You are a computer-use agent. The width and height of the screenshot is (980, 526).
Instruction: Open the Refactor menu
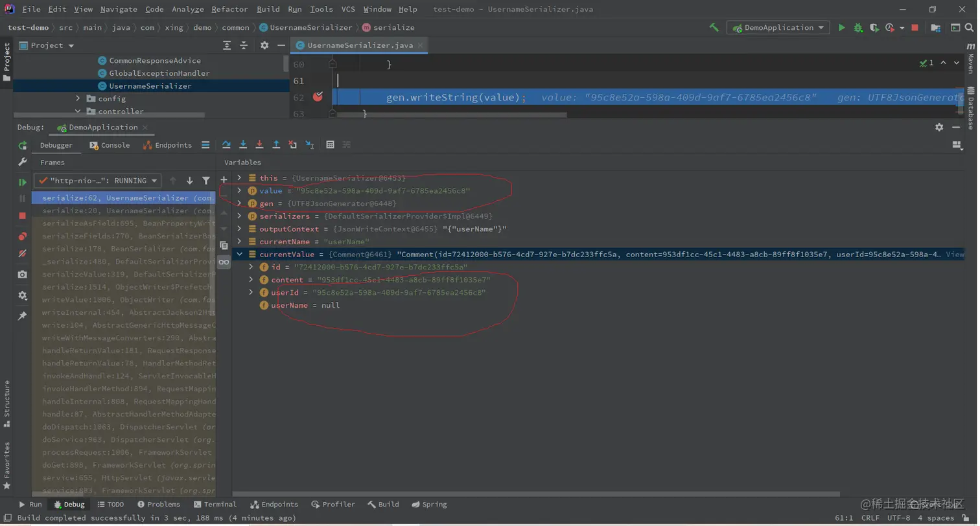pos(229,9)
